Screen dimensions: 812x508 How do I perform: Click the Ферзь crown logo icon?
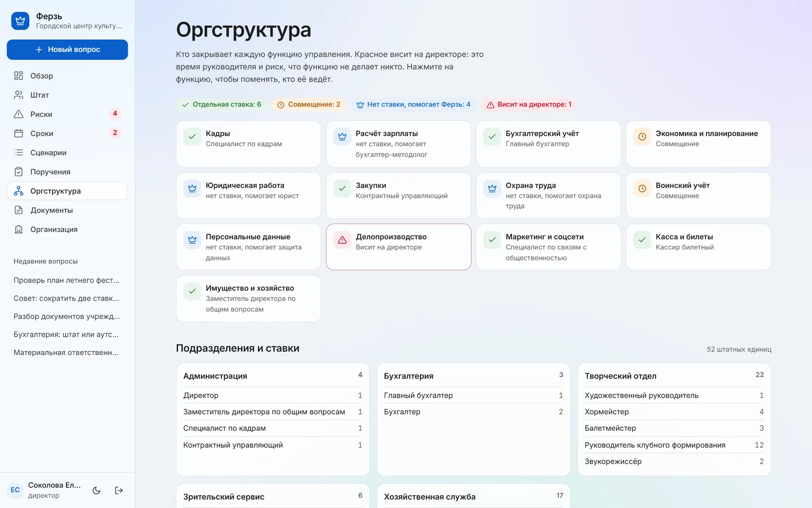(x=20, y=21)
